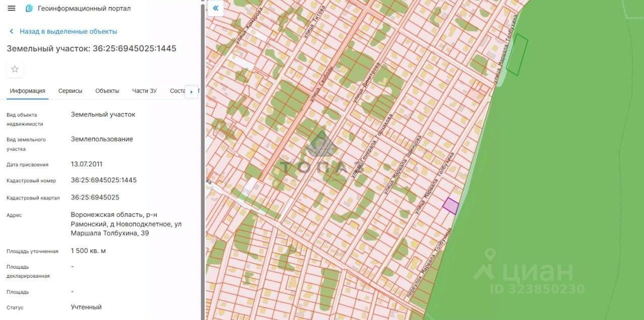Screen dimensions: 644x320
Task: Click the Площадь уточненная label
Action: pos(32,251)
